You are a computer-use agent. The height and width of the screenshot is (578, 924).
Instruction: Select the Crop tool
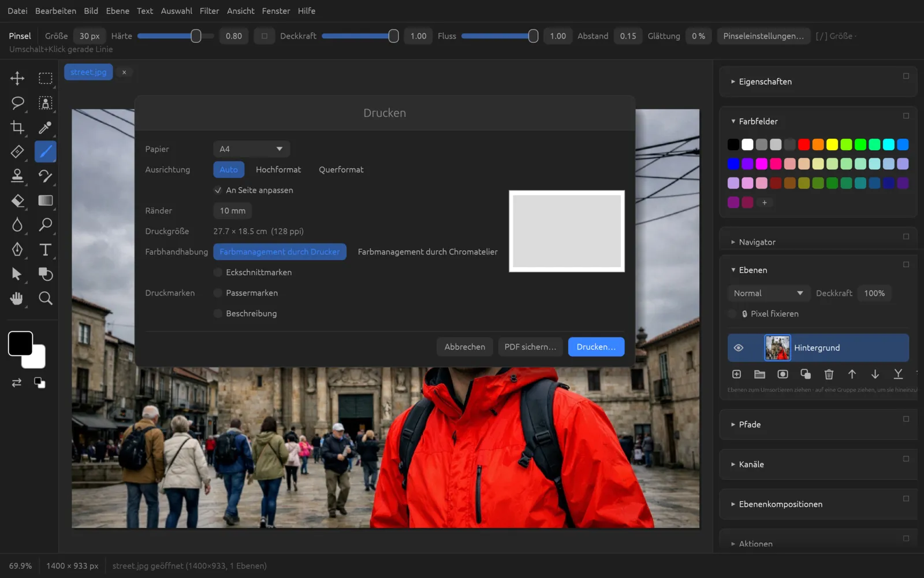pos(17,127)
